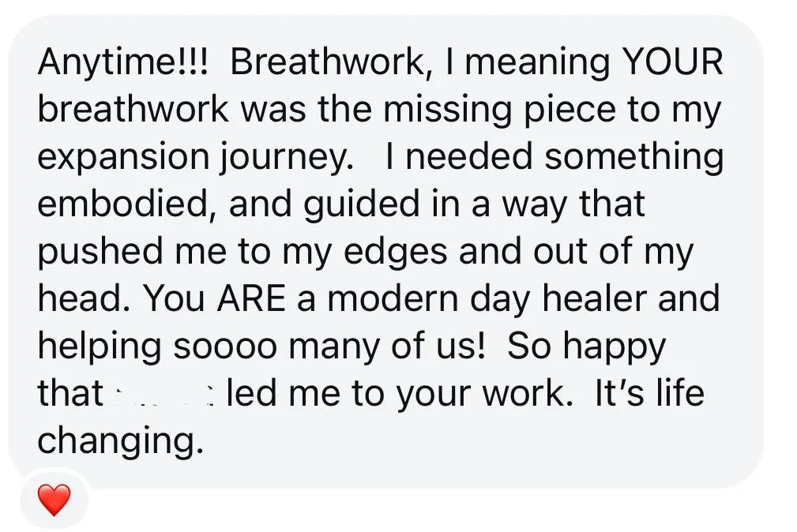Select the word "missing" in the message
Image resolution: width=797 pixels, height=532 pixels.
[x=447, y=111]
